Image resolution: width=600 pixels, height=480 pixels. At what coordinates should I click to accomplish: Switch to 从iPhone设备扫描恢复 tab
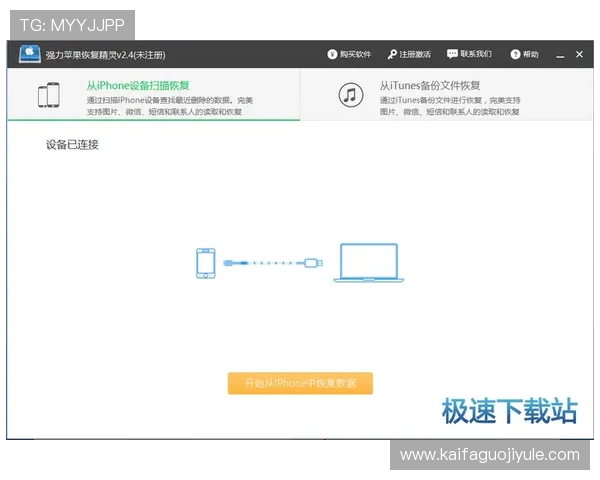(x=153, y=95)
